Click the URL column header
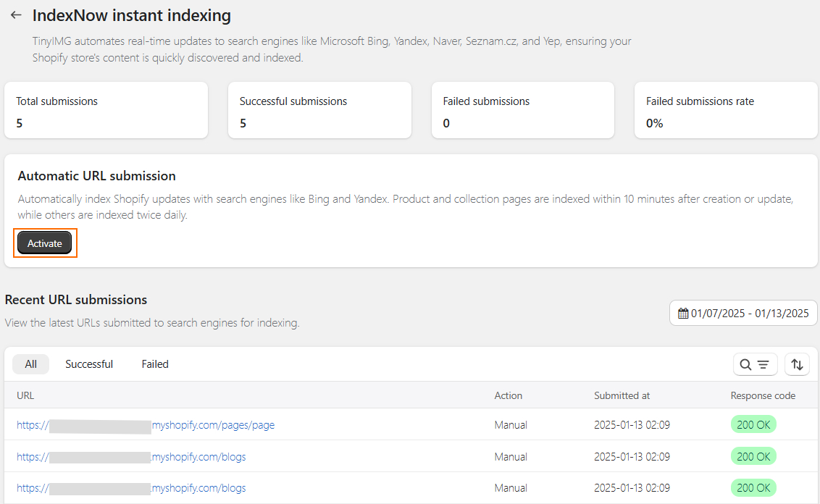This screenshot has width=820, height=504. click(25, 395)
